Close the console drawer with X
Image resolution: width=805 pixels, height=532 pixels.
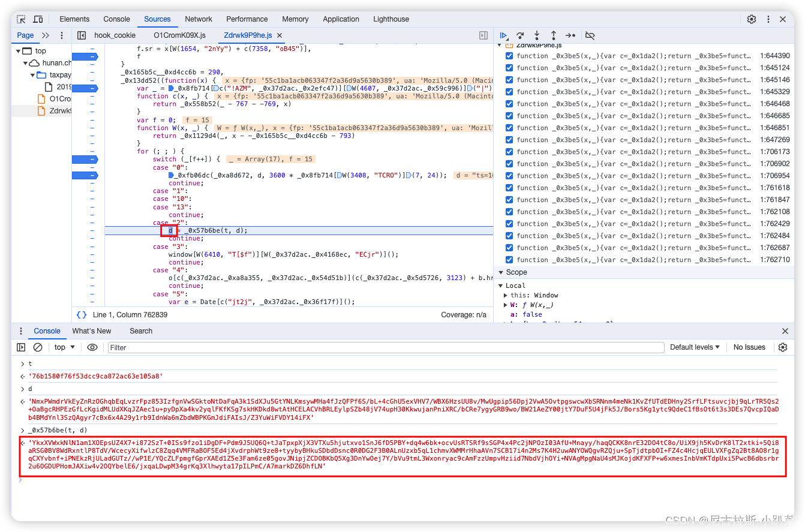click(785, 331)
